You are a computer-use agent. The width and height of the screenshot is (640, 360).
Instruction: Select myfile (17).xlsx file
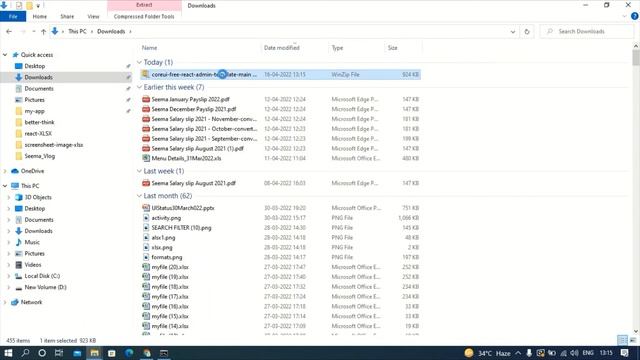pos(170,297)
